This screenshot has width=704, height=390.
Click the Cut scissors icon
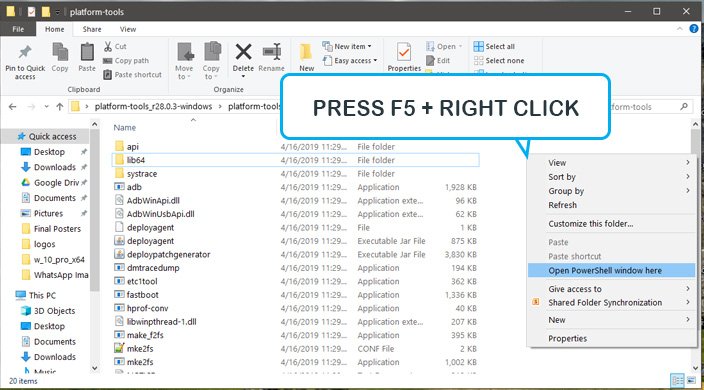pos(108,46)
